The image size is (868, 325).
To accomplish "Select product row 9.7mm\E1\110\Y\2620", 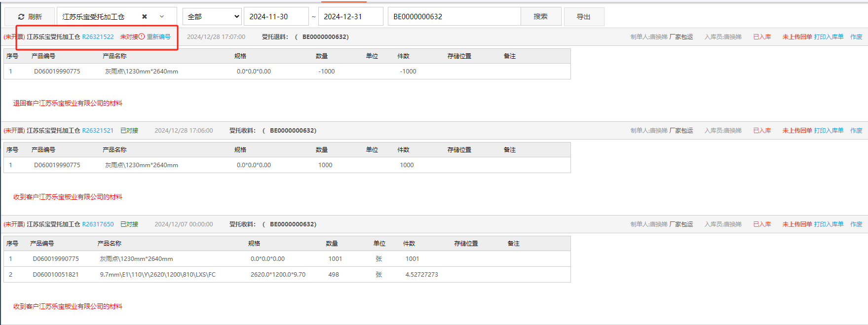I will [x=157, y=275].
